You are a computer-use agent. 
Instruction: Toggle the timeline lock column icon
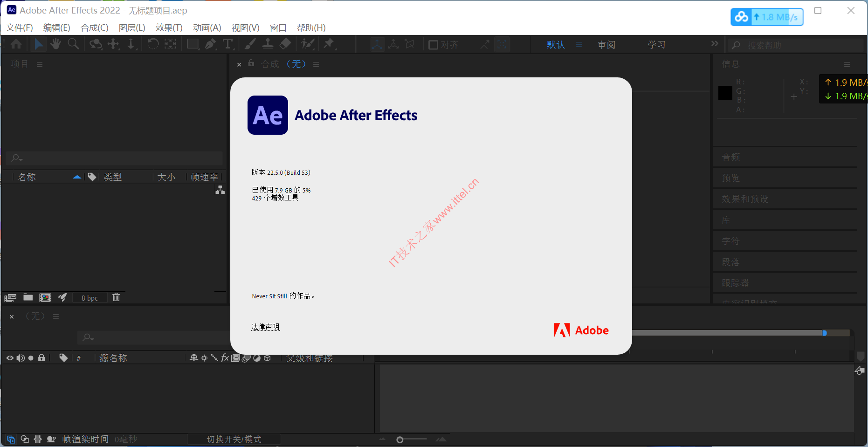point(41,358)
